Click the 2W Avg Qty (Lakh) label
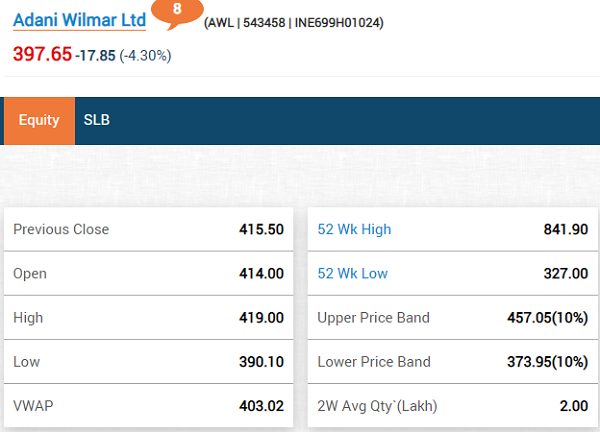This screenshot has height=432, width=600. [377, 405]
